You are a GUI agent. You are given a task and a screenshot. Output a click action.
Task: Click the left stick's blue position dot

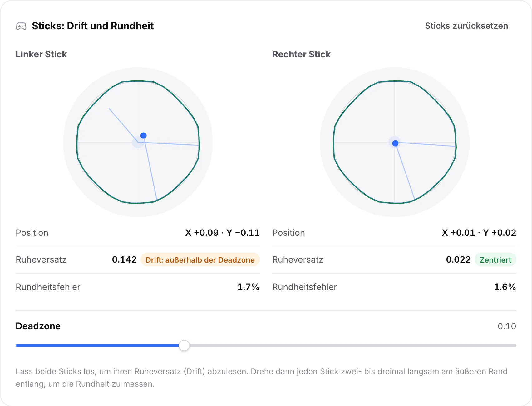pyautogui.click(x=144, y=135)
